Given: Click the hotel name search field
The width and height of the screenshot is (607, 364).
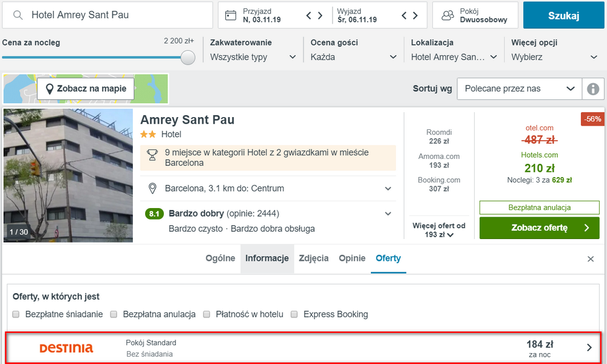Looking at the screenshot, I should point(107,15).
